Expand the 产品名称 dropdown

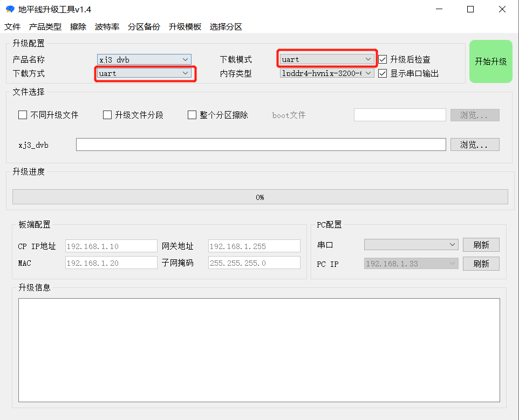pyautogui.click(x=144, y=59)
